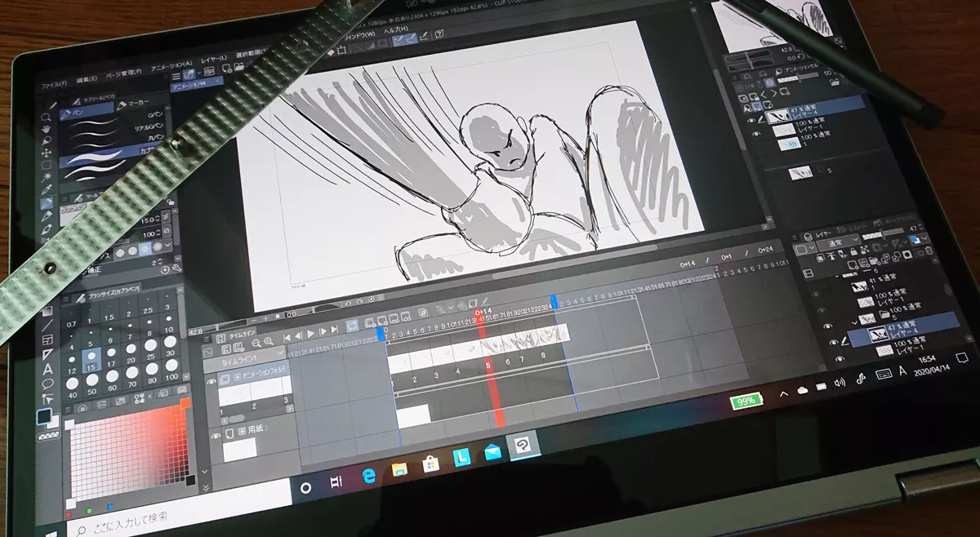Open Mail app from taskbar
The image size is (980, 537).
(492, 451)
